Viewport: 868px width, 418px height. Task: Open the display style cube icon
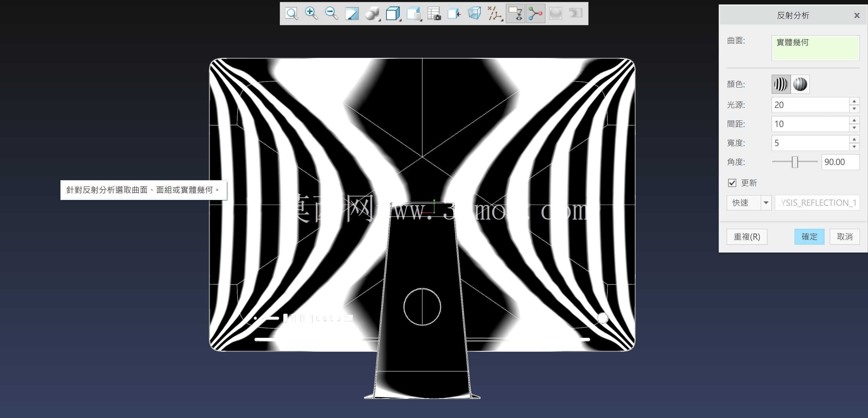point(393,14)
